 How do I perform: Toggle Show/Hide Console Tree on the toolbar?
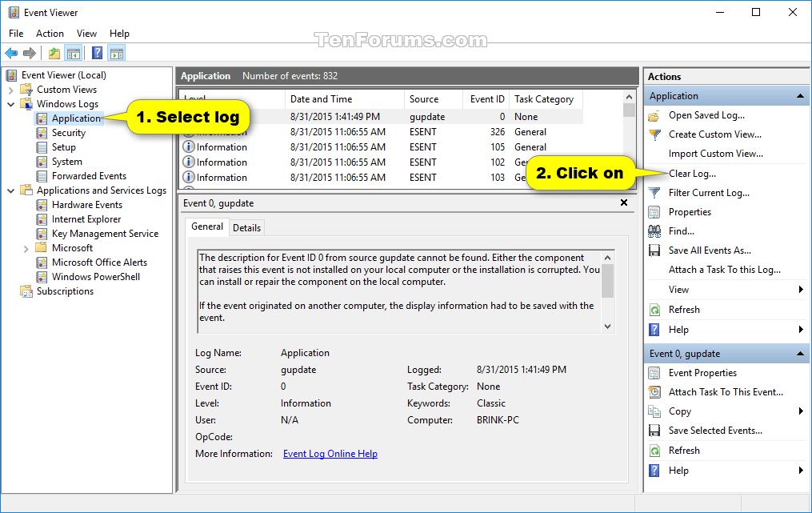(x=73, y=53)
